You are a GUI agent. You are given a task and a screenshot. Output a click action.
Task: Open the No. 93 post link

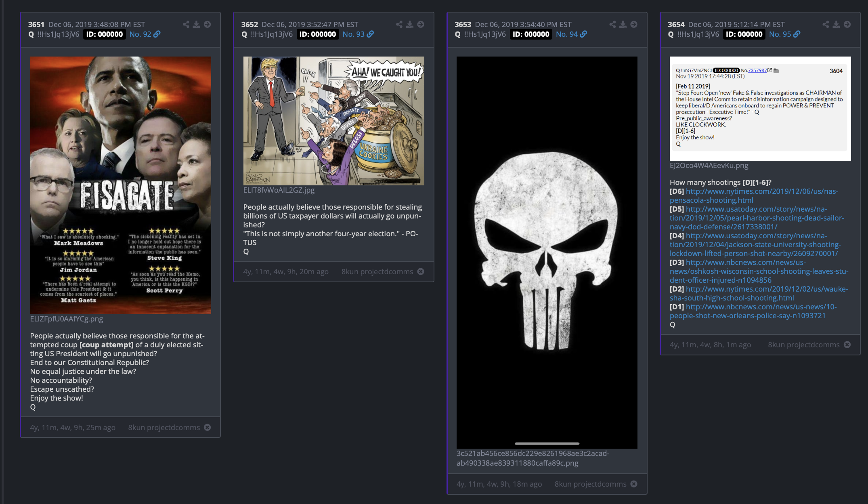pyautogui.click(x=358, y=34)
